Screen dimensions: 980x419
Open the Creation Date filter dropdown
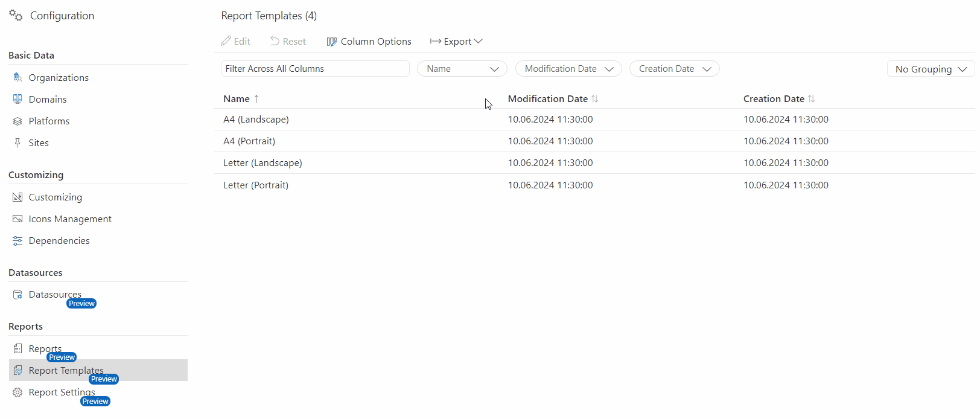tap(675, 69)
